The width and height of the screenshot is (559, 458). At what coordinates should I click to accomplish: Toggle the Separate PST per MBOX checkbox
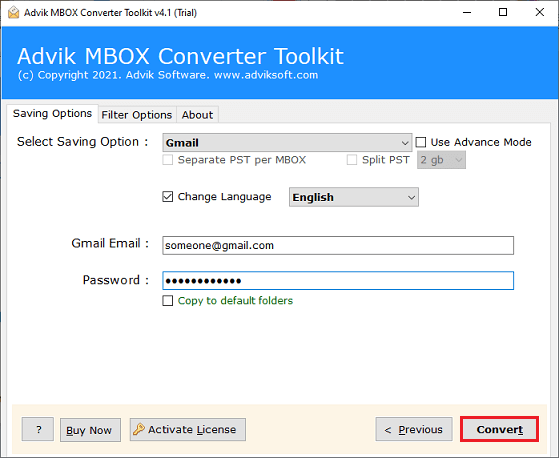pos(168,160)
